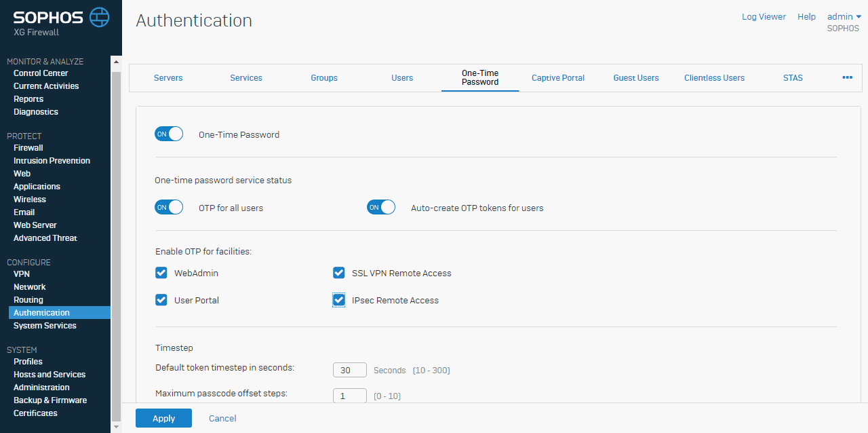The width and height of the screenshot is (868, 433).
Task: Open Control Center in sidebar
Action: 41,73
